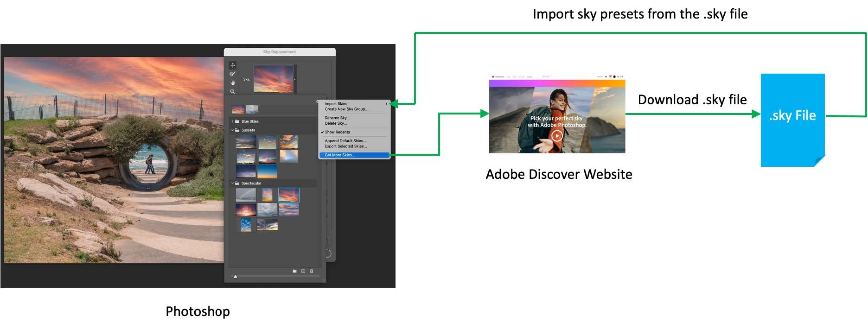
Task: Click the new sky group folder icon
Action: [294, 271]
